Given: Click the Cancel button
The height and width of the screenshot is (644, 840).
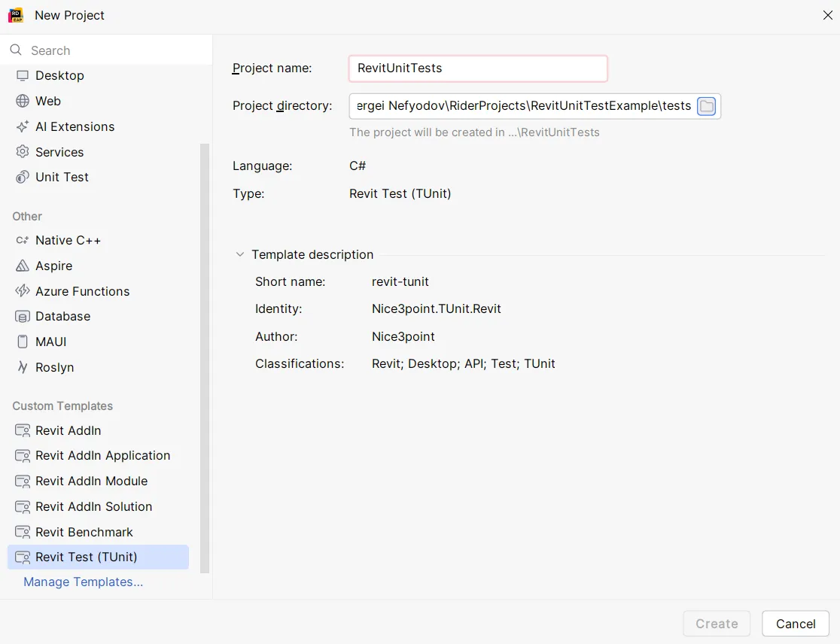Looking at the screenshot, I should (796, 624).
